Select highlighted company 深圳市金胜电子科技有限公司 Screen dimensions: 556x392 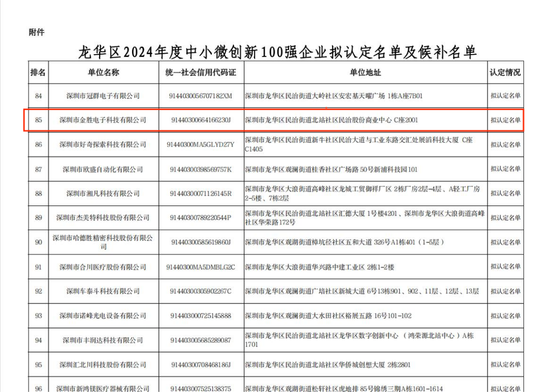point(103,120)
